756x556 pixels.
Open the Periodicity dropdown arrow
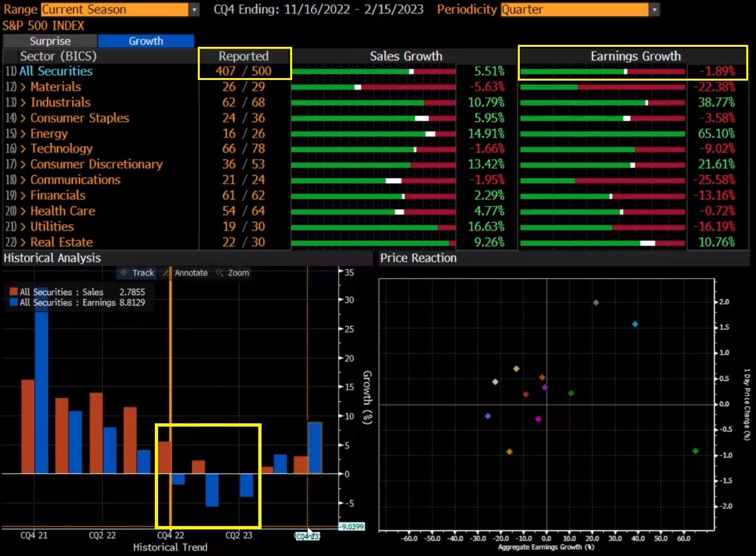655,10
